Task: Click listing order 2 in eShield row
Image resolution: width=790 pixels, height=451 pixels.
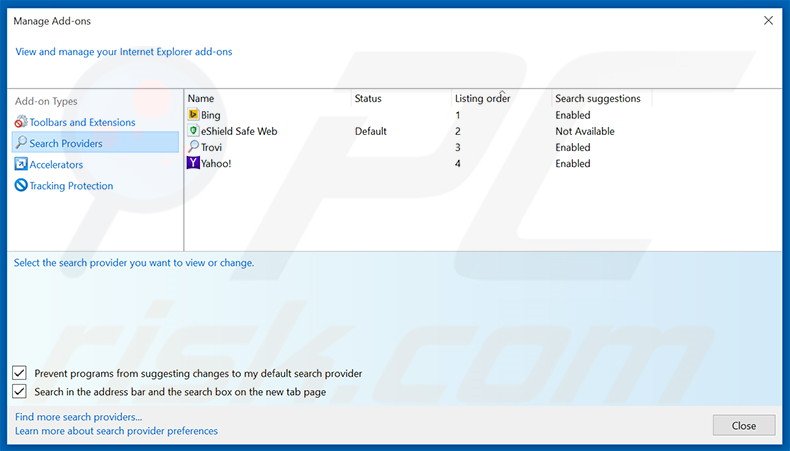Action: click(457, 131)
